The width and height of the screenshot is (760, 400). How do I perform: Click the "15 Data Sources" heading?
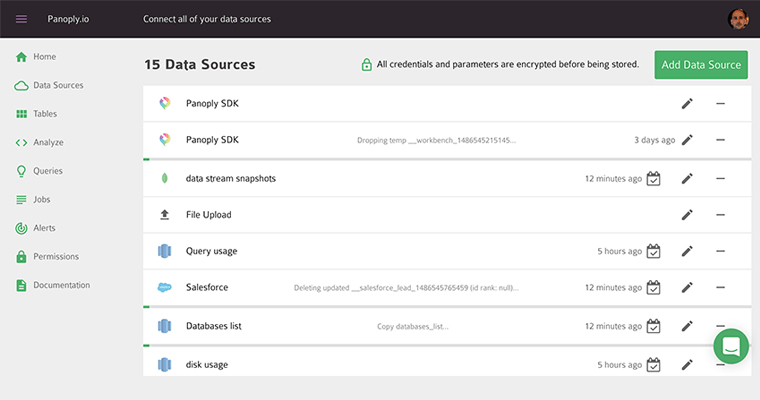(200, 64)
